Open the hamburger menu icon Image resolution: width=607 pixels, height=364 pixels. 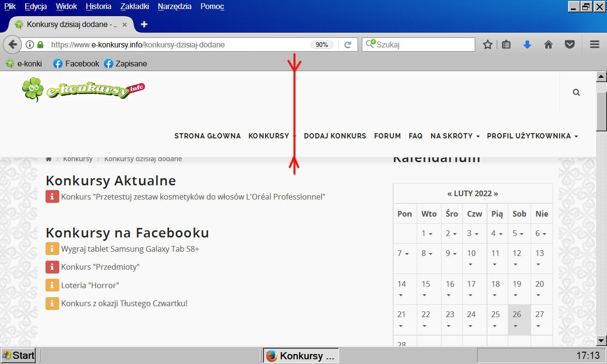pyautogui.click(x=595, y=45)
